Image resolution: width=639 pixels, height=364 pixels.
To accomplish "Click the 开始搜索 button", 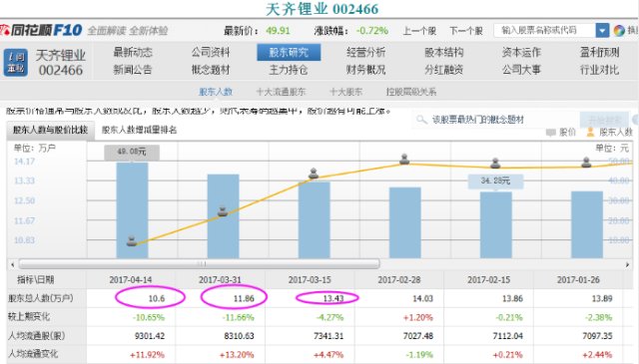I will [x=604, y=120].
